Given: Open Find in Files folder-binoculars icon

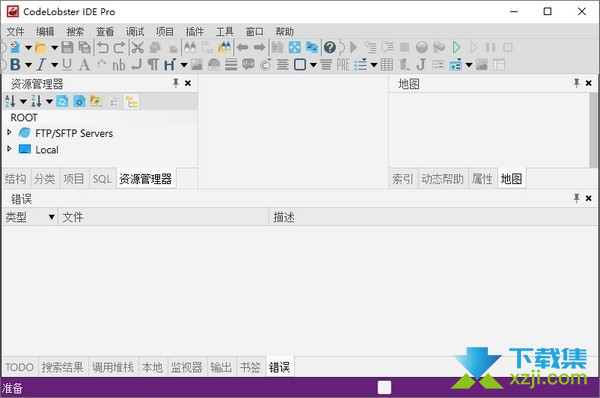Looking at the screenshot, I should 224,47.
